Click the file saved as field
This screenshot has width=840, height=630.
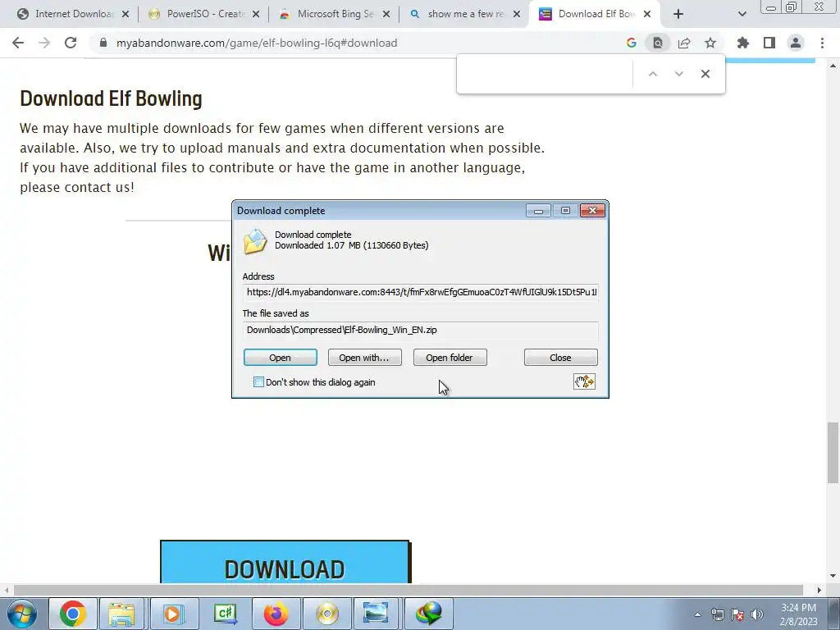(421, 330)
